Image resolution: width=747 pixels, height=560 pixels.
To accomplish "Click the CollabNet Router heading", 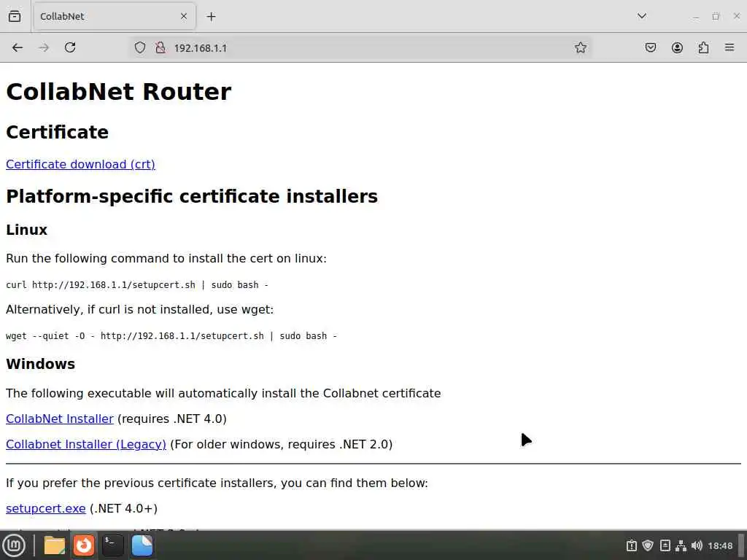I will click(x=119, y=91).
